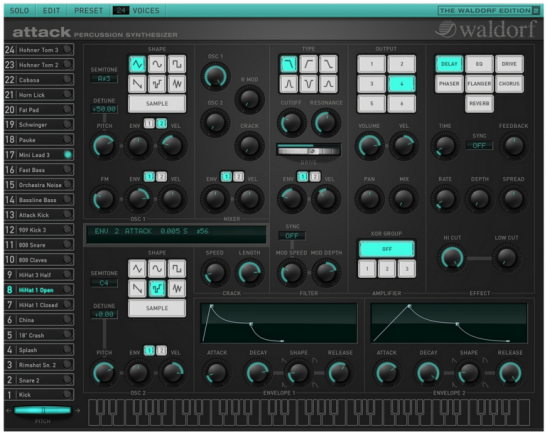
Task: Open the OSC 2 Detune +0.00 value field
Action: pyautogui.click(x=104, y=314)
